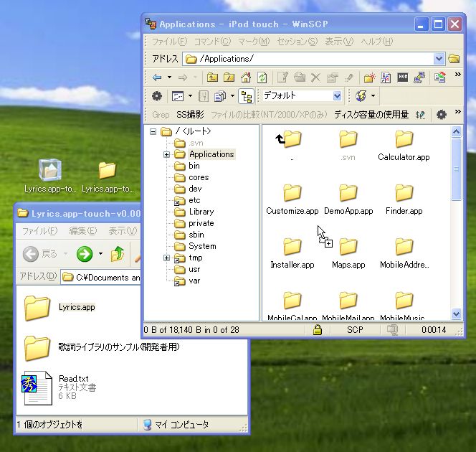Image resolution: width=476 pixels, height=452 pixels.
Task: Click the queue documents icon in second toolbar
Action: 220,96
